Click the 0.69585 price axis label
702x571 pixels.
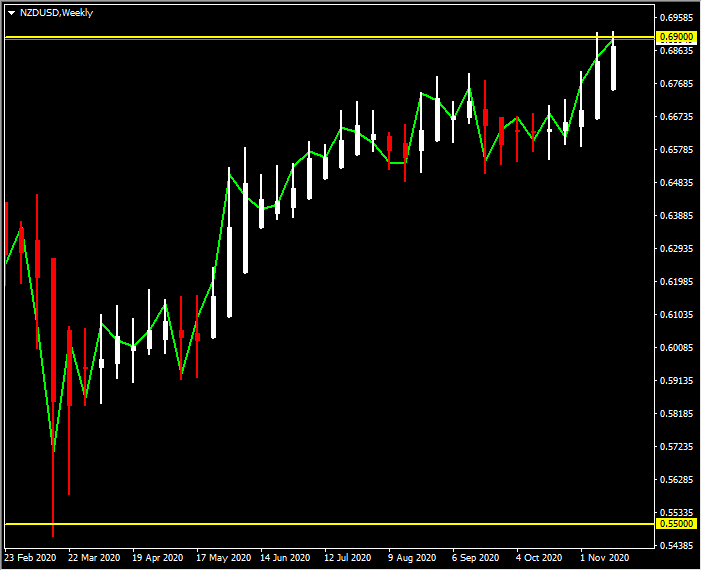[677, 17]
